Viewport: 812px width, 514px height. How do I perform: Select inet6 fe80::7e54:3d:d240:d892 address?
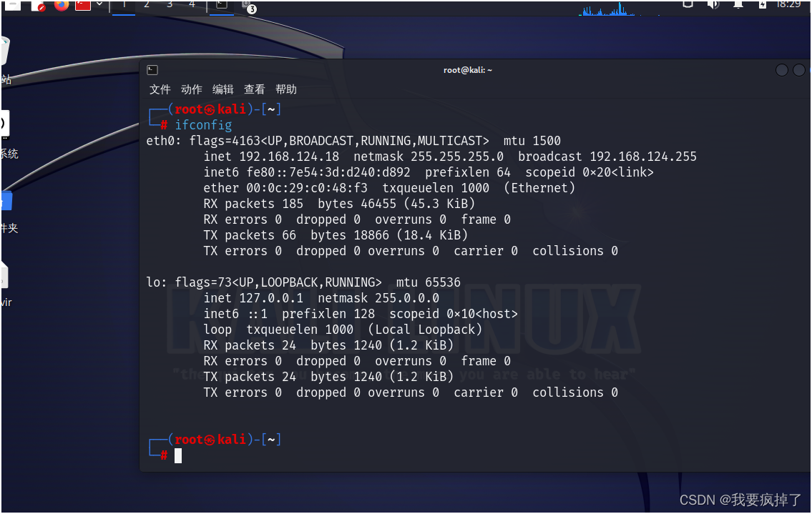pyautogui.click(x=307, y=172)
